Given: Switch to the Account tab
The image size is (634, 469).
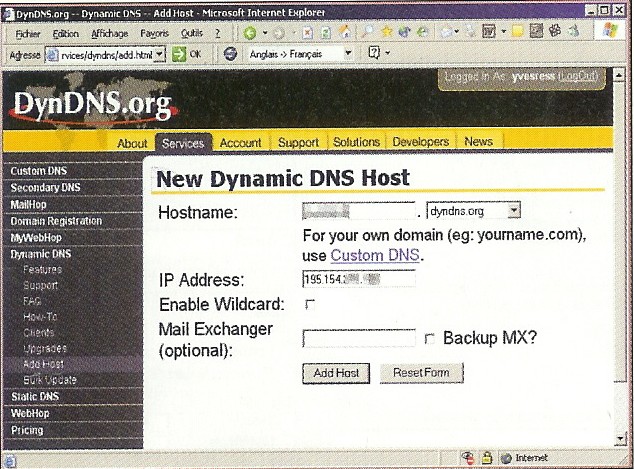Looking at the screenshot, I should tap(240, 143).
